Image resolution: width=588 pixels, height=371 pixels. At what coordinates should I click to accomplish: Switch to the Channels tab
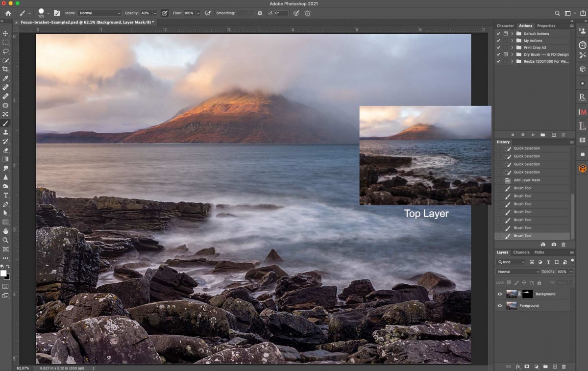pos(521,252)
